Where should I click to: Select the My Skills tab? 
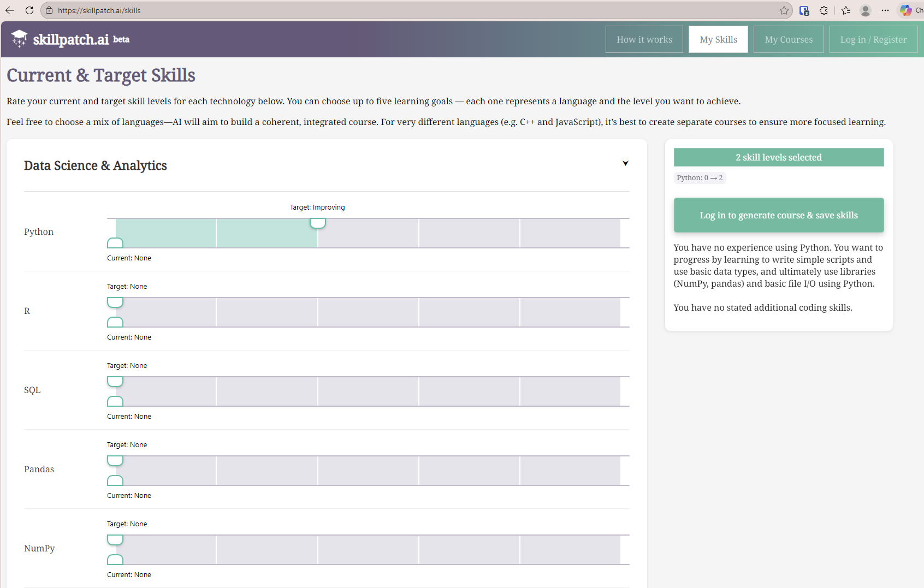click(x=718, y=39)
